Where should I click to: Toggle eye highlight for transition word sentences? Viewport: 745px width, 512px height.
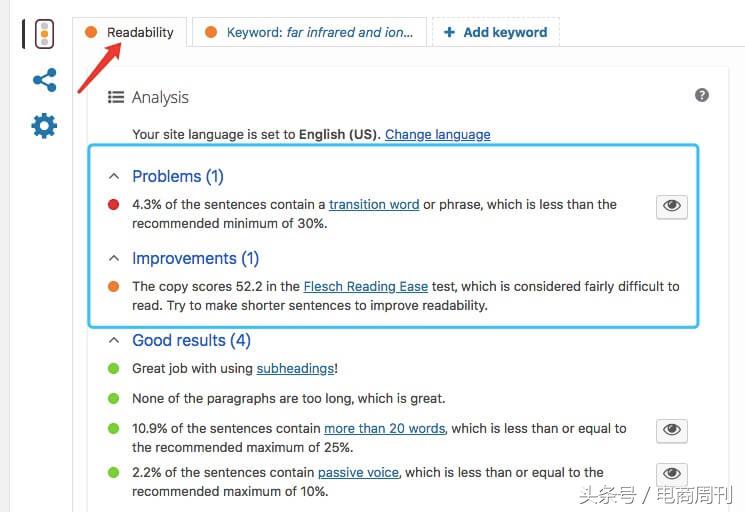[671, 206]
